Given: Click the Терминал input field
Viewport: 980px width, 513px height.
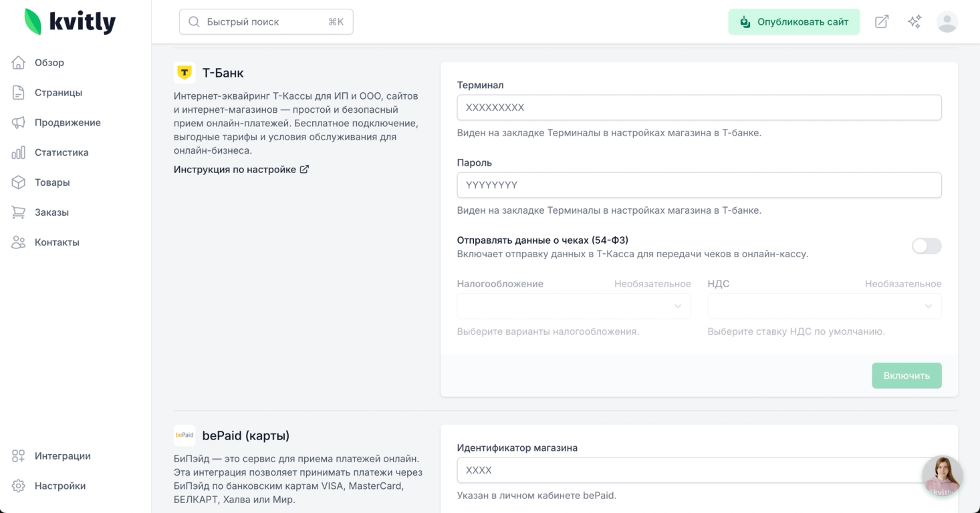Looking at the screenshot, I should (x=699, y=108).
